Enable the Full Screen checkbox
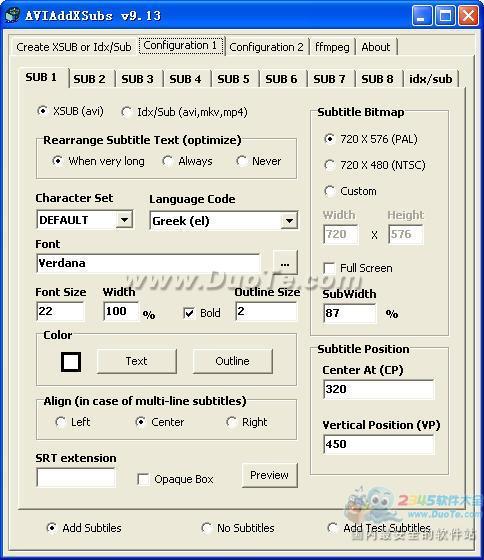This screenshot has width=484, height=560. (329, 268)
